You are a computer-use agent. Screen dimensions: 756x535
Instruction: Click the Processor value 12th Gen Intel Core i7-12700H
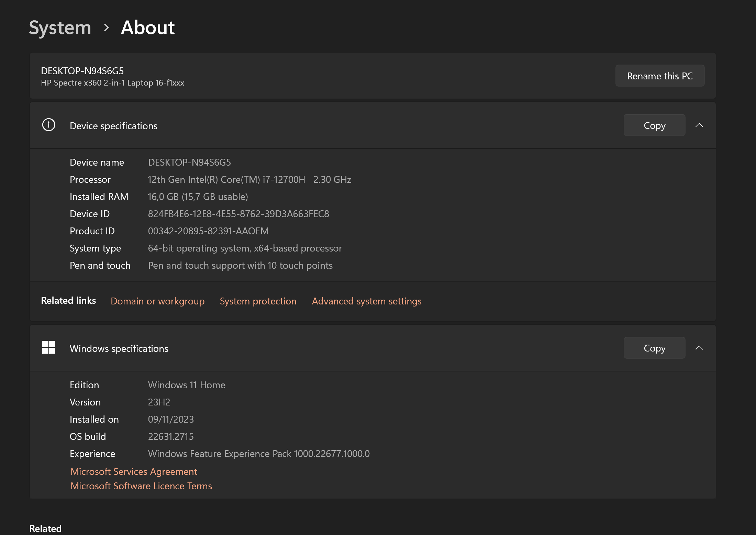coord(249,179)
